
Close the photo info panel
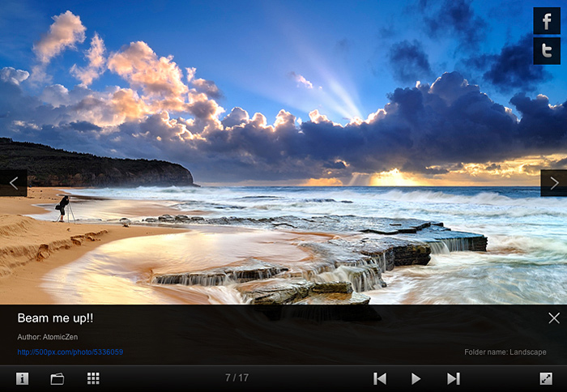tap(553, 317)
